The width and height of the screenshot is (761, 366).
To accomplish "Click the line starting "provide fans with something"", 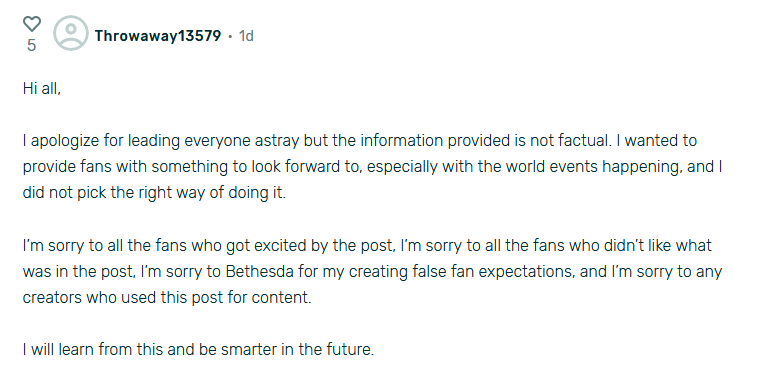I will 373,167.
